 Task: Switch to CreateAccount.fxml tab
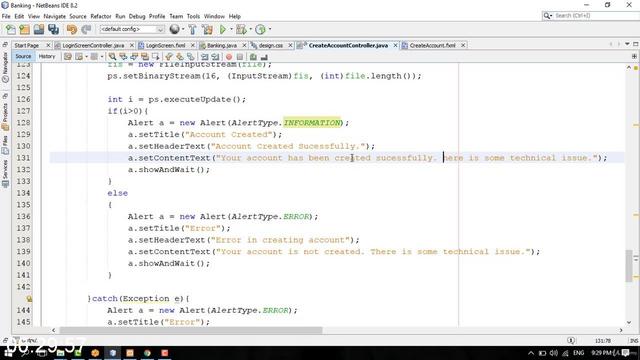(432, 45)
